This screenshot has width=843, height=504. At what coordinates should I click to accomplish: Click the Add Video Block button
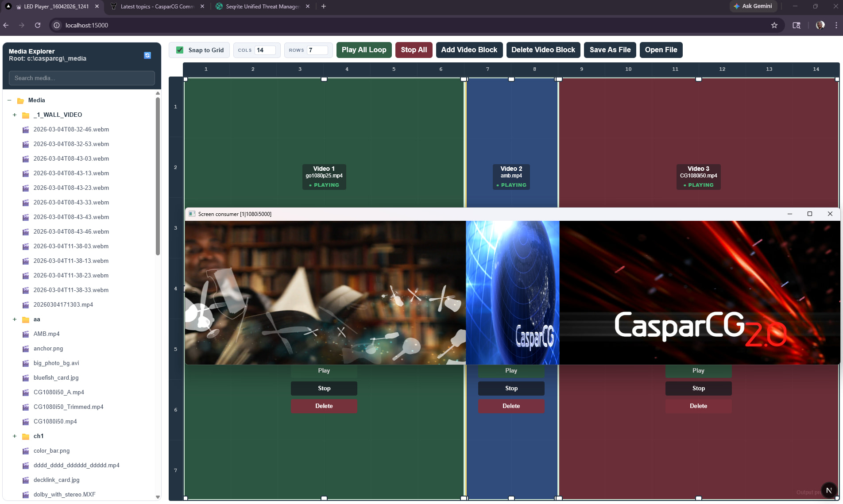(469, 50)
